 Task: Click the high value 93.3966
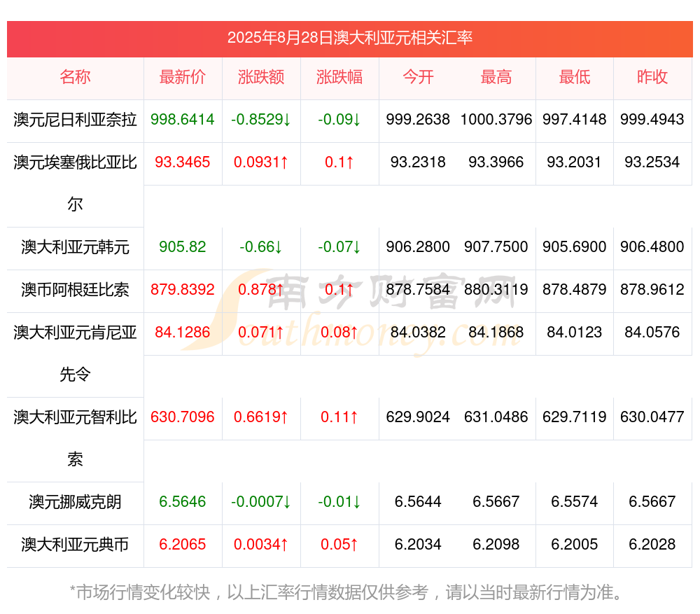[496, 162]
